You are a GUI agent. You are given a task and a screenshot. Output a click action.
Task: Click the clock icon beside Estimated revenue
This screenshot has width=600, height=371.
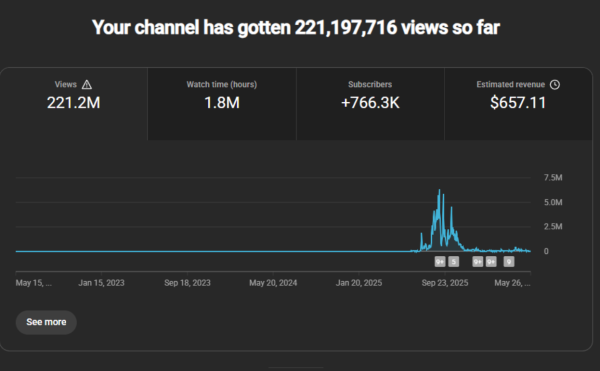click(x=555, y=85)
